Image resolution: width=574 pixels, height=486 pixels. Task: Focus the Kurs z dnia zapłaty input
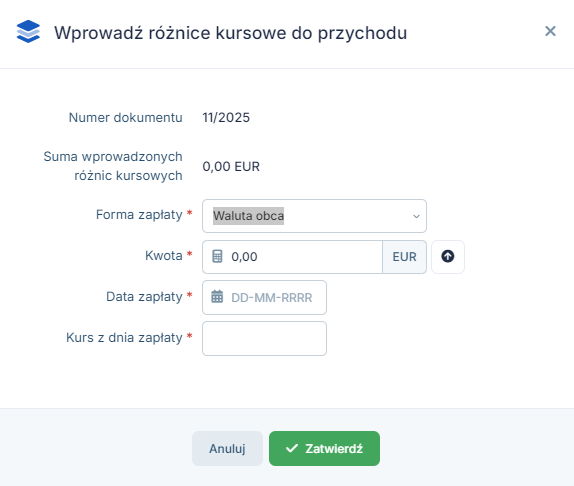[264, 338]
